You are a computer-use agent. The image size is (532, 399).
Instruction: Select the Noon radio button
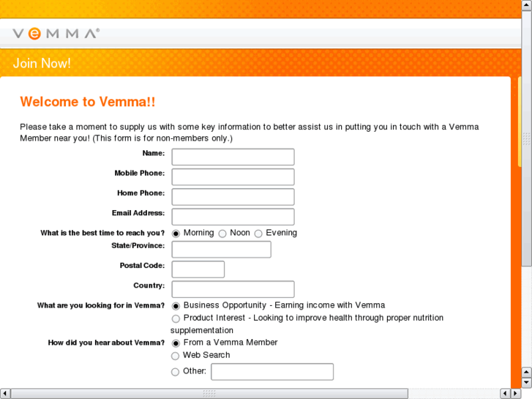tap(222, 234)
